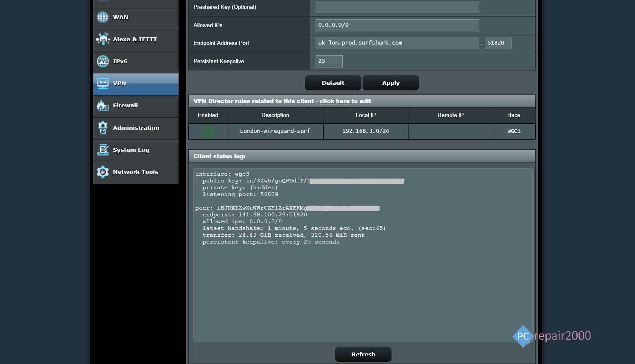Click the Administration gear icon
Screen dimensions: 635x364
(x=103, y=128)
